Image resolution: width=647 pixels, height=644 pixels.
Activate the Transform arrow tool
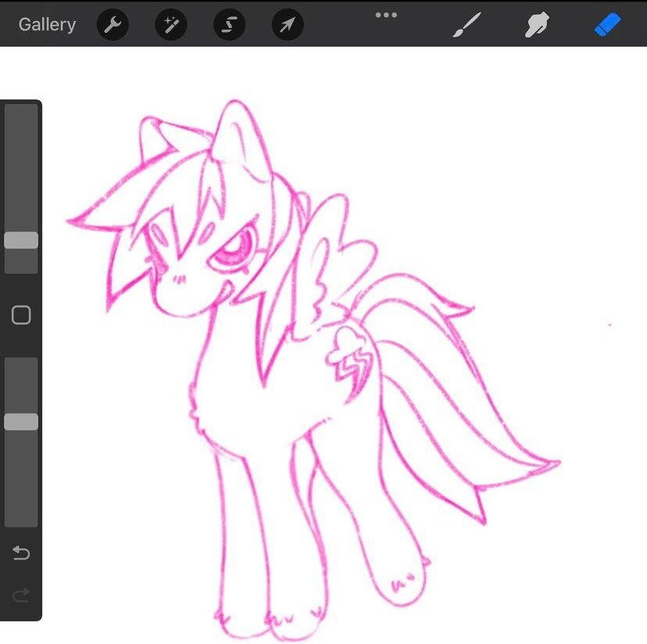point(288,25)
